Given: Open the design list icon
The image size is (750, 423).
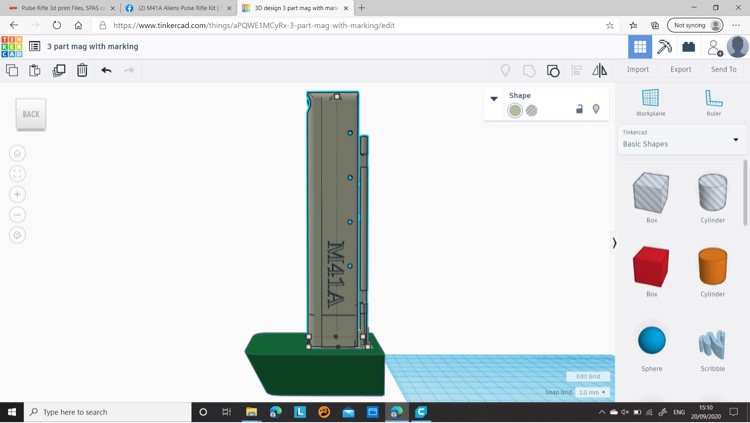Looking at the screenshot, I should click(34, 46).
